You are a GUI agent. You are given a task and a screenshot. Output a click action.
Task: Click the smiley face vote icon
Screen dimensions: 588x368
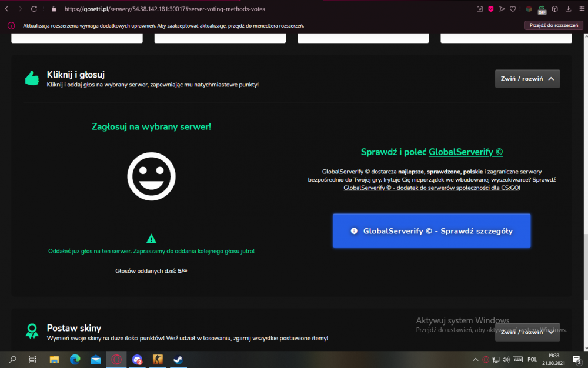coord(151,176)
